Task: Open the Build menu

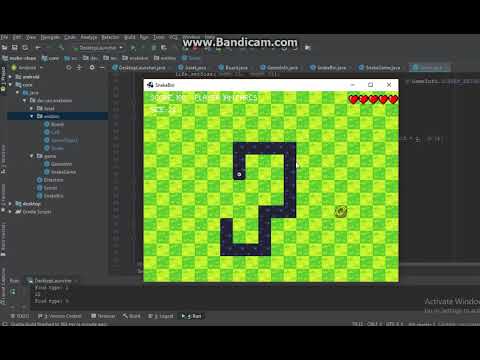Action: click(x=130, y=37)
